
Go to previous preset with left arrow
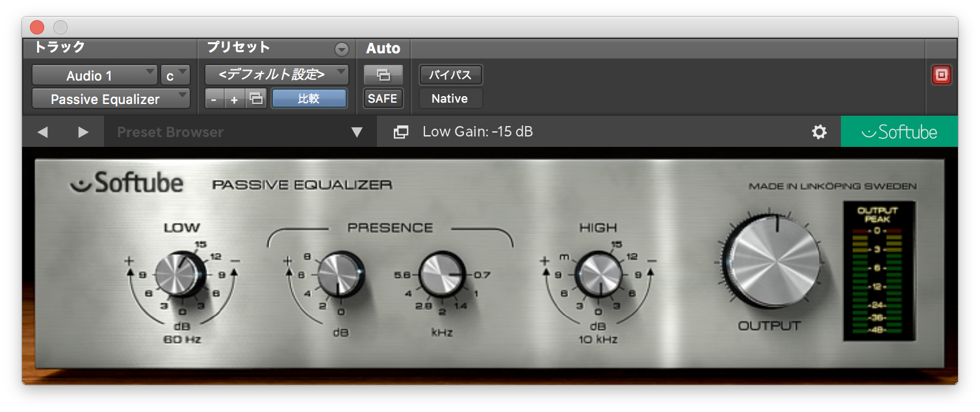(43, 131)
